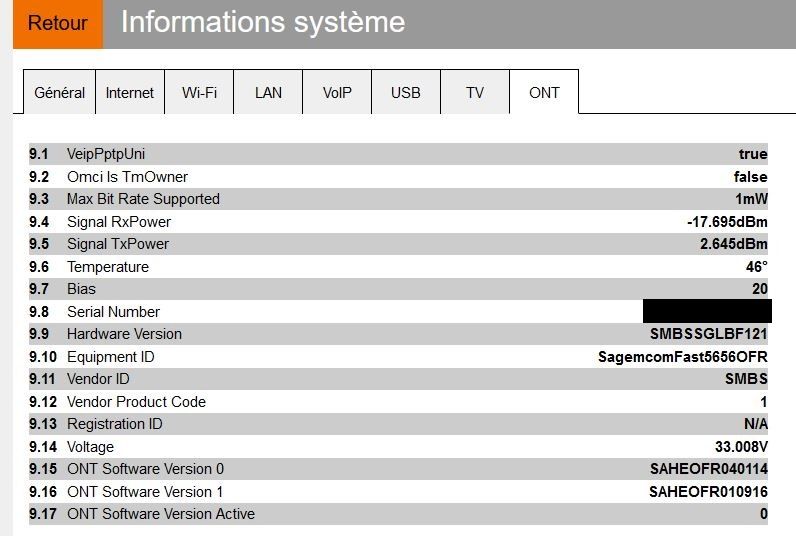Click the ONT tab

click(544, 93)
